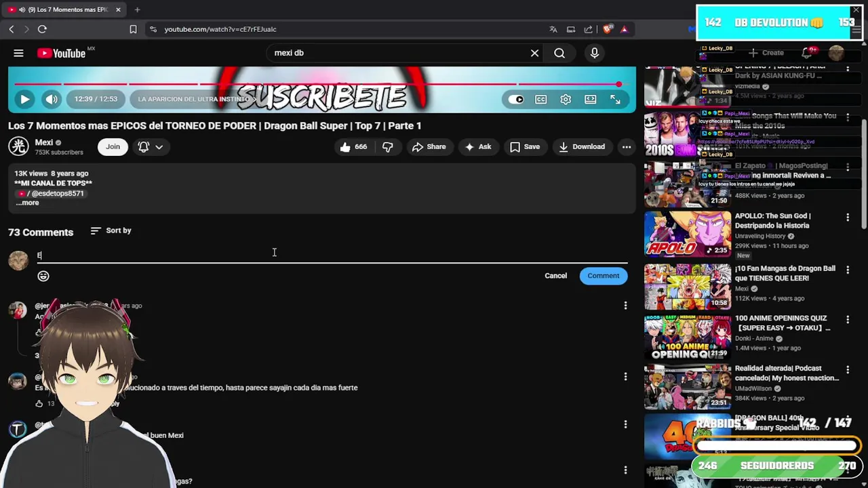Open options for Realidad alterada video
Viewport: 868px width, 488px height.
pos(848,370)
